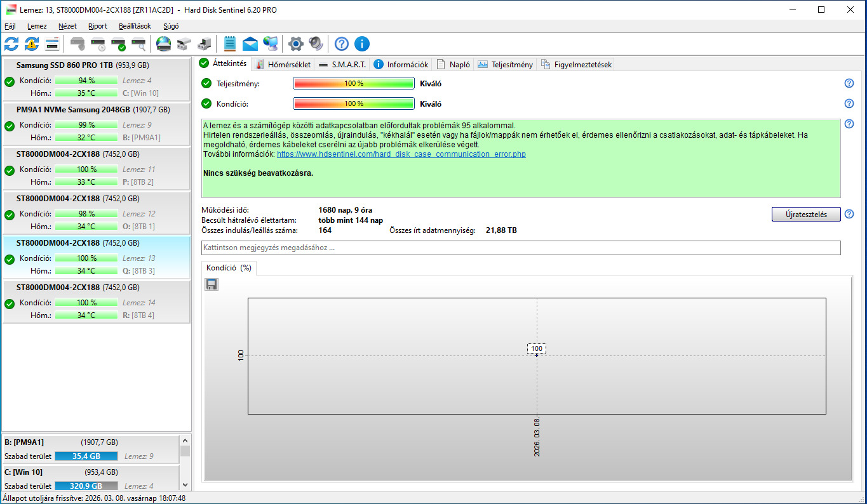Click the volume list scrollbar down arrow
The width and height of the screenshot is (867, 504).
(x=185, y=485)
